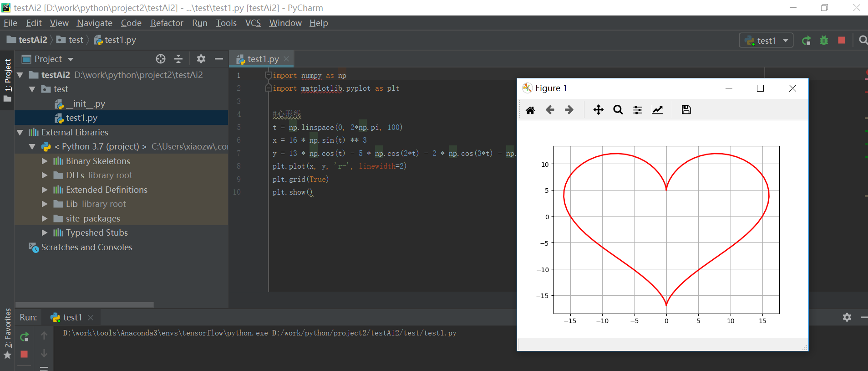This screenshot has width=868, height=371.
Task: Click testAi2 in the breadcrumb bar
Action: (x=27, y=40)
